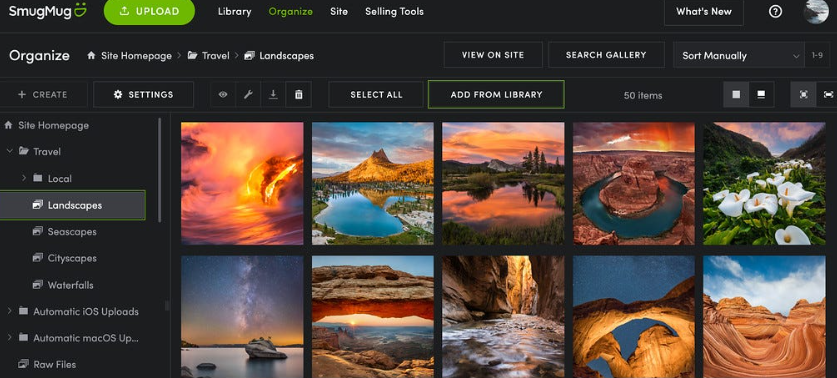
Task: Open the help question mark icon
Action: coord(775,12)
